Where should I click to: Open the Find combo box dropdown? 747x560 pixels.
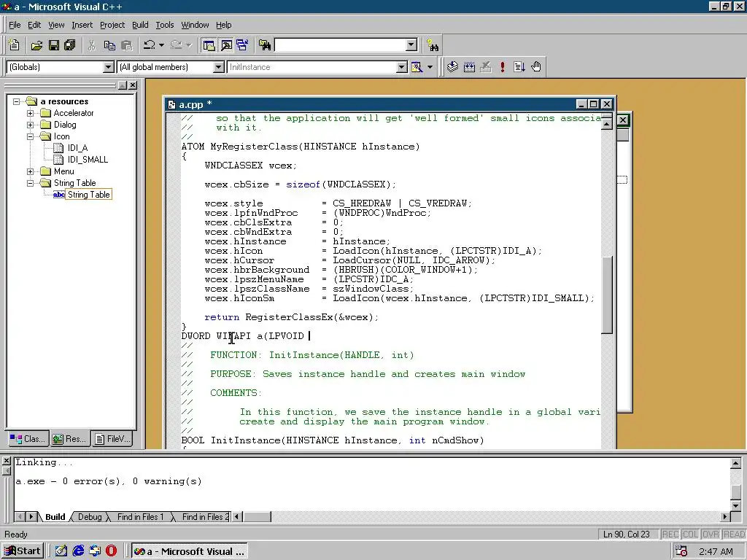pyautogui.click(x=411, y=45)
